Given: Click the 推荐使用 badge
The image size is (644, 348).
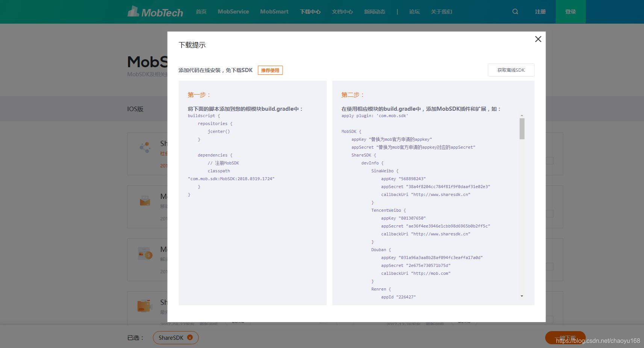Looking at the screenshot, I should point(270,70).
